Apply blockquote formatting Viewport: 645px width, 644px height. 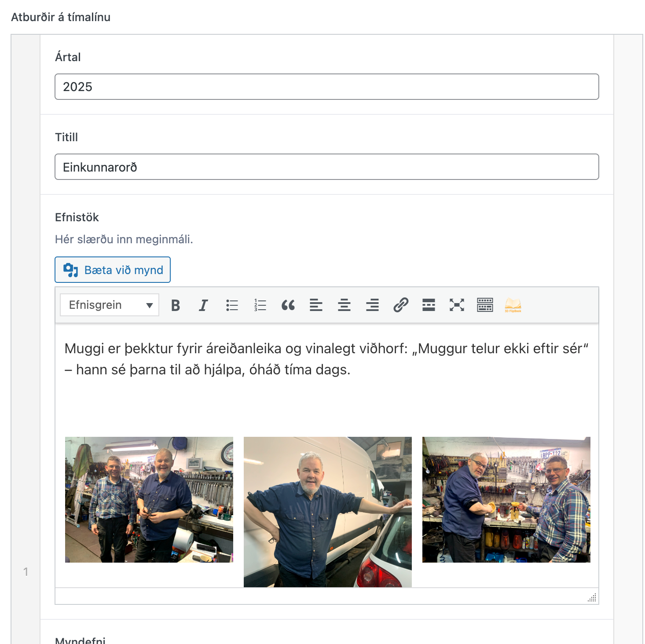(x=288, y=305)
